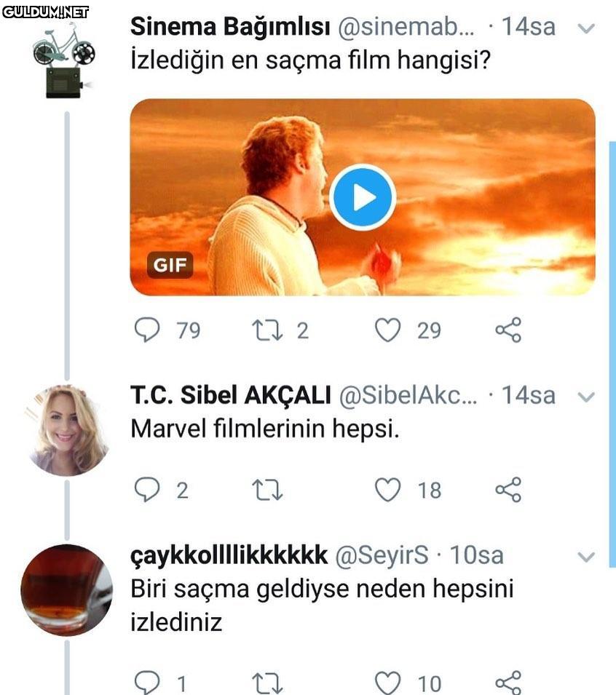Reply to Sibel AKÇALI's Marvel tweet
This screenshot has width=616, height=695.
[148, 490]
